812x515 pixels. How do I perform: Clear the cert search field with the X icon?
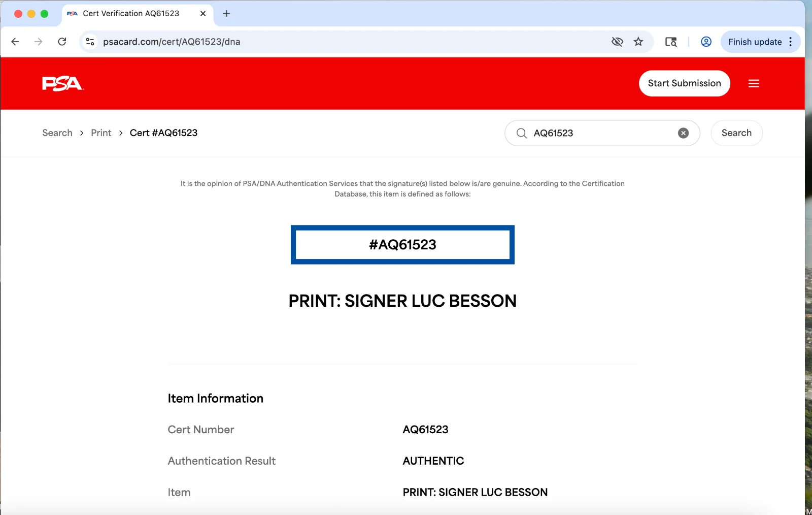[683, 133]
